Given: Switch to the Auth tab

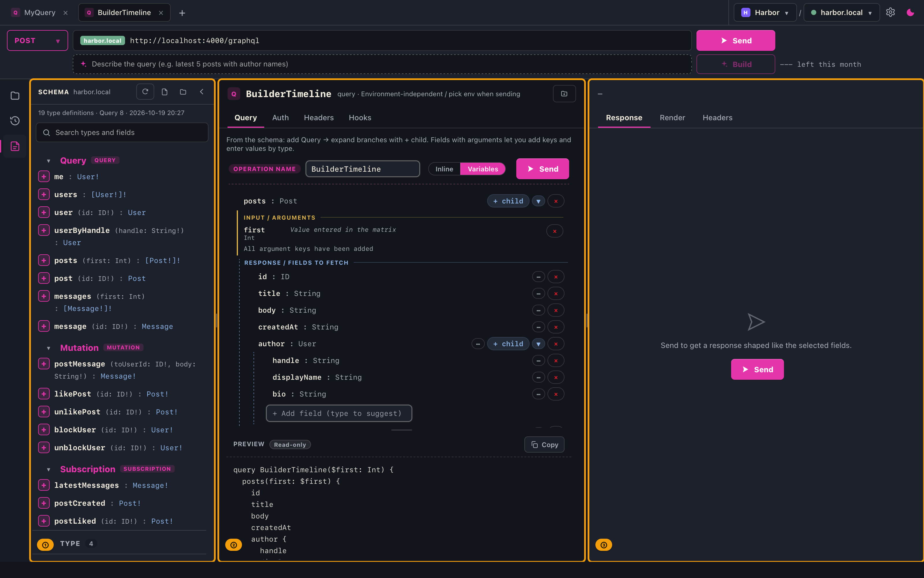Looking at the screenshot, I should coord(280,118).
